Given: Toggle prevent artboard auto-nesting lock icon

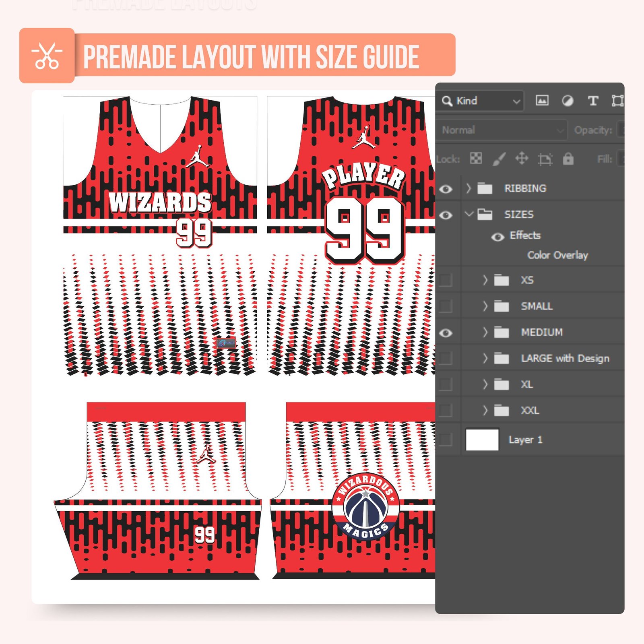Looking at the screenshot, I should 545,159.
